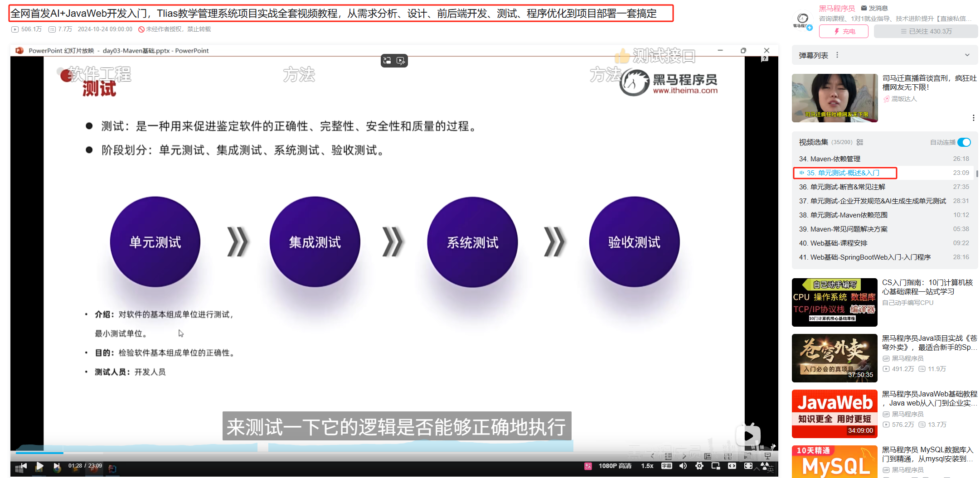Open 黑马程序员 uploader name link
This screenshot has width=980, height=478.
pyautogui.click(x=837, y=8)
